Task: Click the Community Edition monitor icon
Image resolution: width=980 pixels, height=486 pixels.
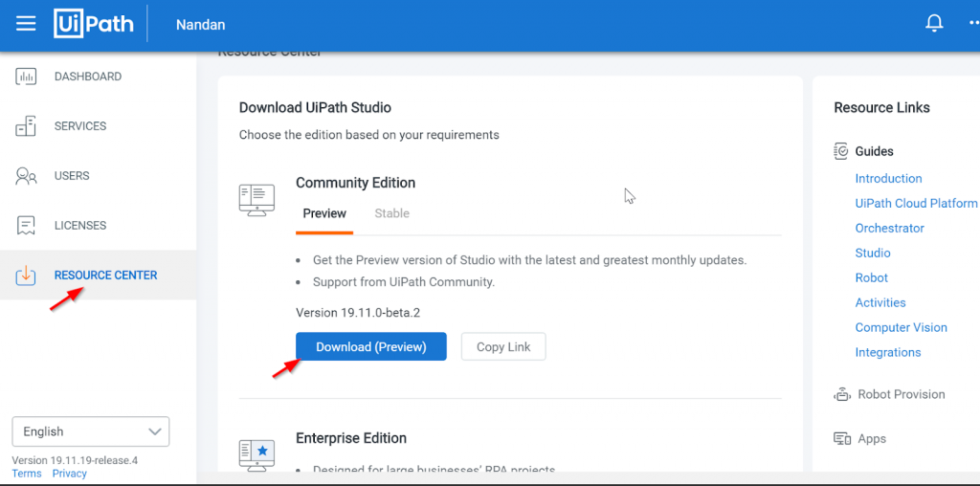Action: click(256, 200)
